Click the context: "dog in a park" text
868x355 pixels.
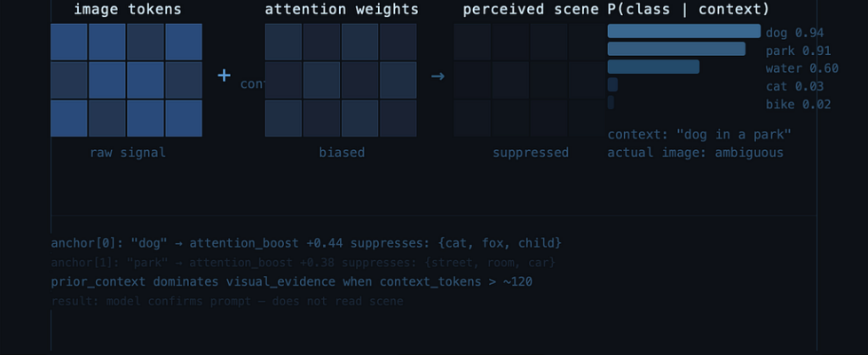point(698,135)
